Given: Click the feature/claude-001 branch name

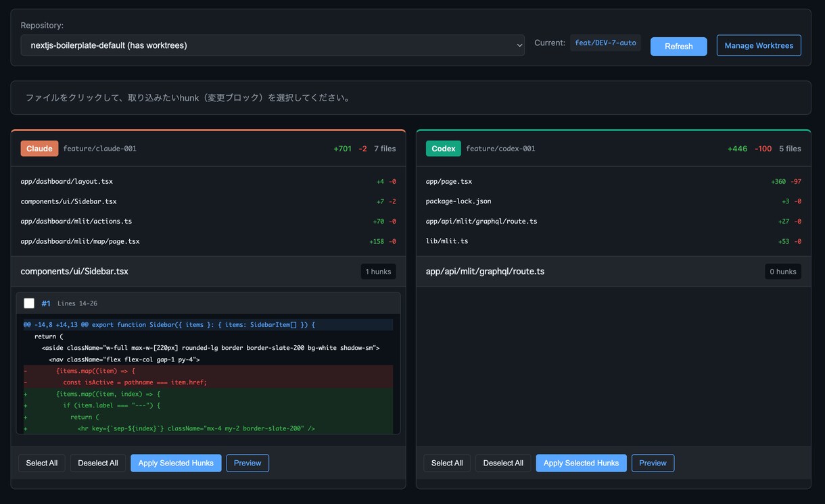Looking at the screenshot, I should (x=100, y=149).
